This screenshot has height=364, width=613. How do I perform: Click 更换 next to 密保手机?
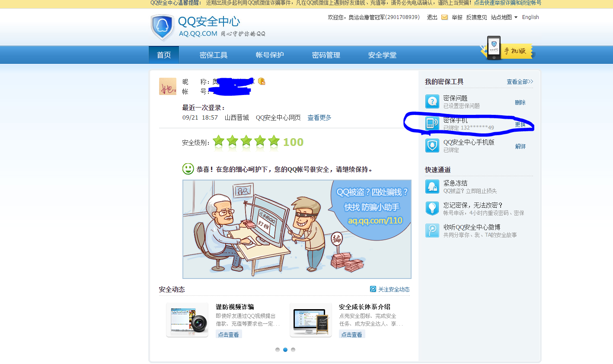520,124
